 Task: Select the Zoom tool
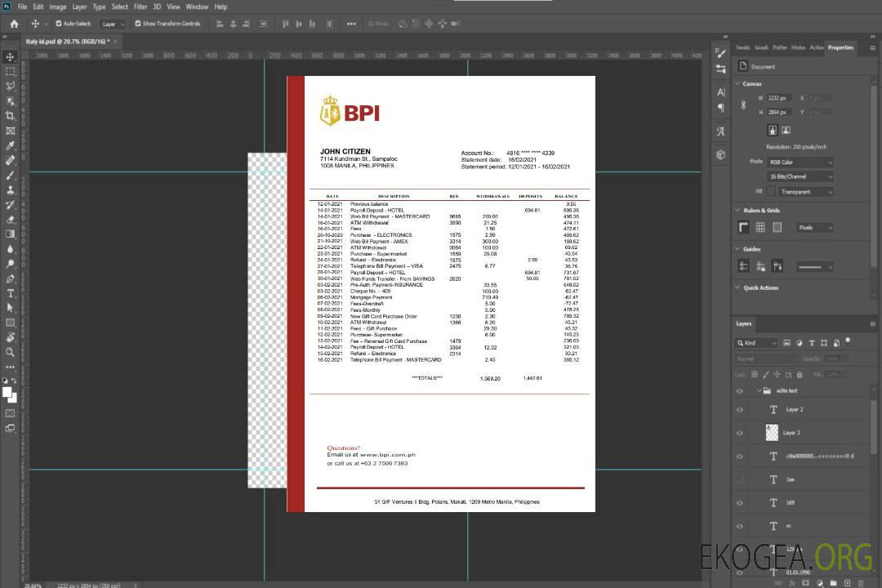(10, 352)
